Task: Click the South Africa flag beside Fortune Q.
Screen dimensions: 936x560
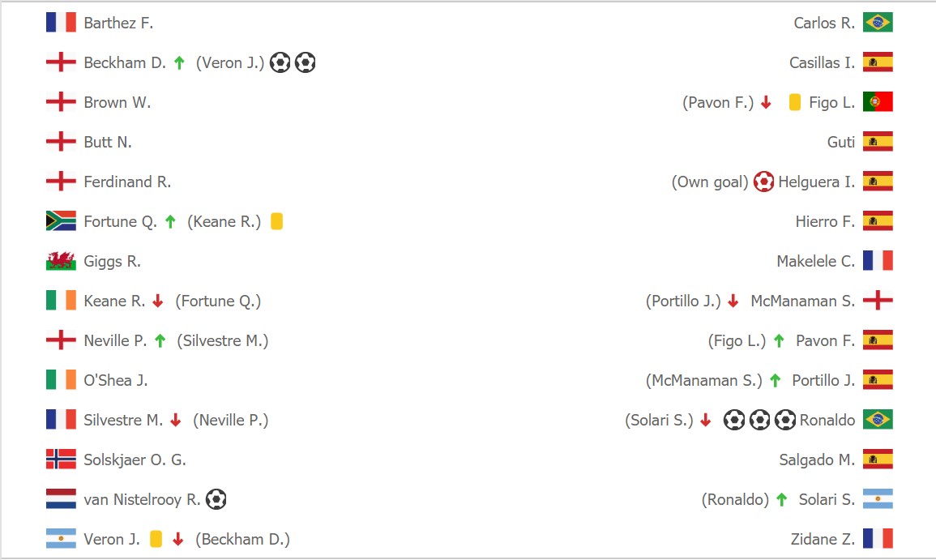Action: pyautogui.click(x=61, y=221)
